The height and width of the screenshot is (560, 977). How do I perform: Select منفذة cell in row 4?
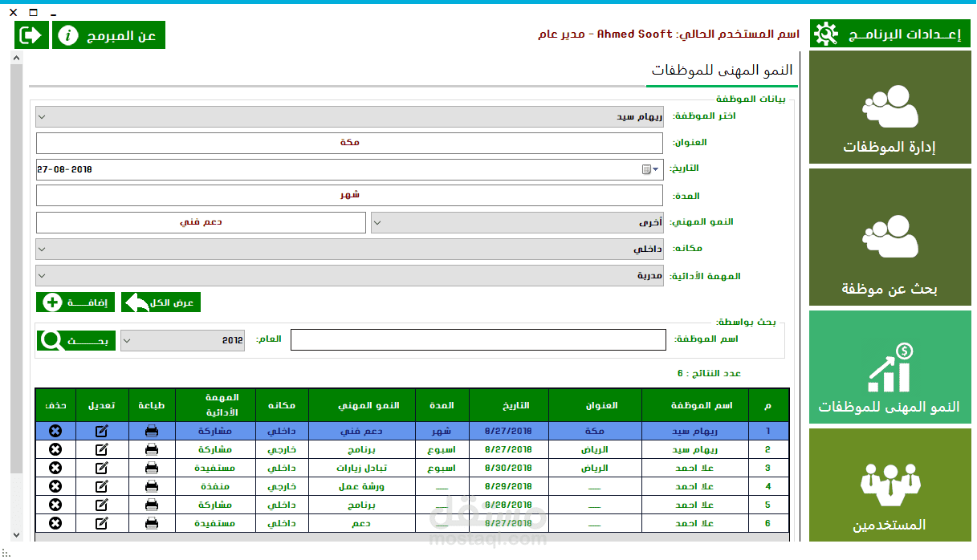215,486
